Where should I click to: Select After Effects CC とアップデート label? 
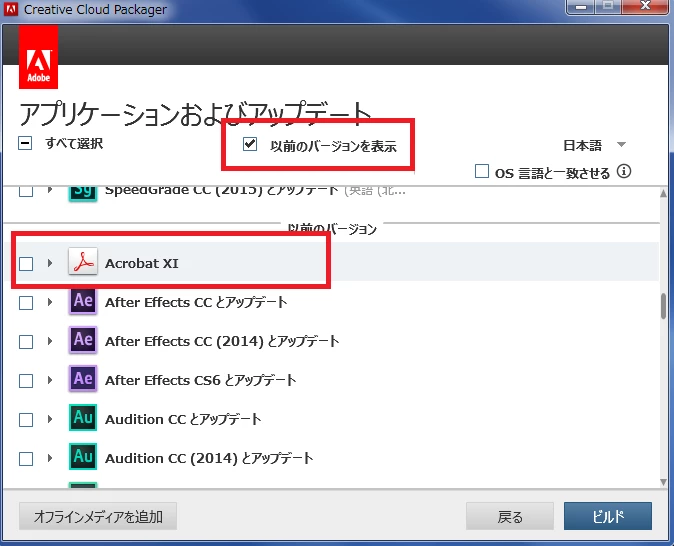point(196,302)
